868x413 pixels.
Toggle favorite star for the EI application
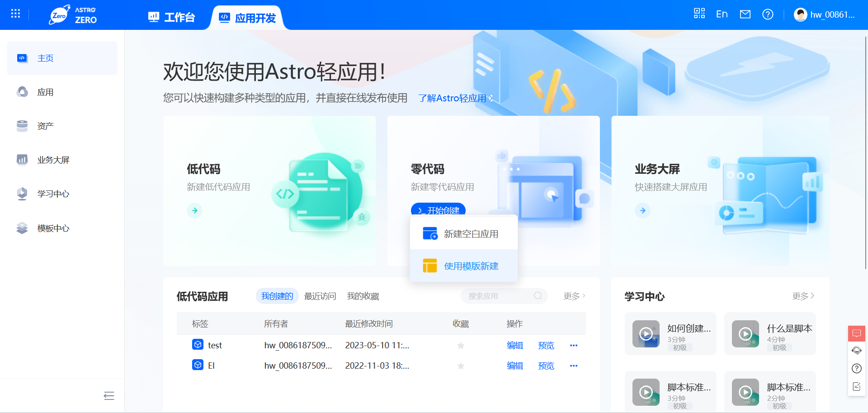tap(460, 366)
